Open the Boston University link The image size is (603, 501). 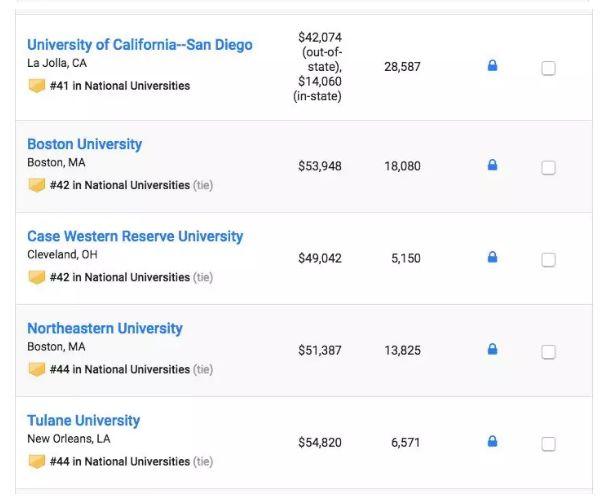tap(84, 144)
